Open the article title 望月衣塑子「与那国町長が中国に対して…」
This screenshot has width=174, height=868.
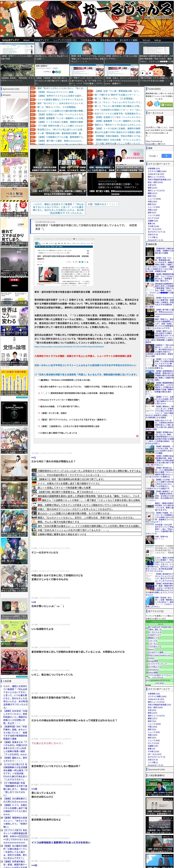click(x=86, y=227)
